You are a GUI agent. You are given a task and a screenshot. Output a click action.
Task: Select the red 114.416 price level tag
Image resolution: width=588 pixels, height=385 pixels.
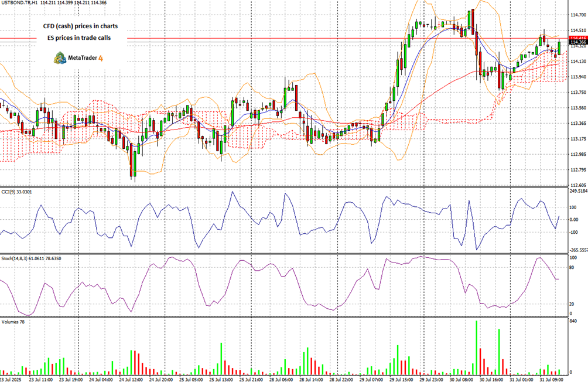[577, 38]
